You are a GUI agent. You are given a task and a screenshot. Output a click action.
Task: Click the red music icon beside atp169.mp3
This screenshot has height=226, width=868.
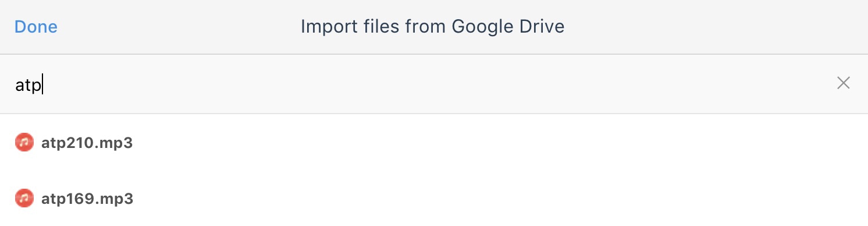click(x=24, y=199)
